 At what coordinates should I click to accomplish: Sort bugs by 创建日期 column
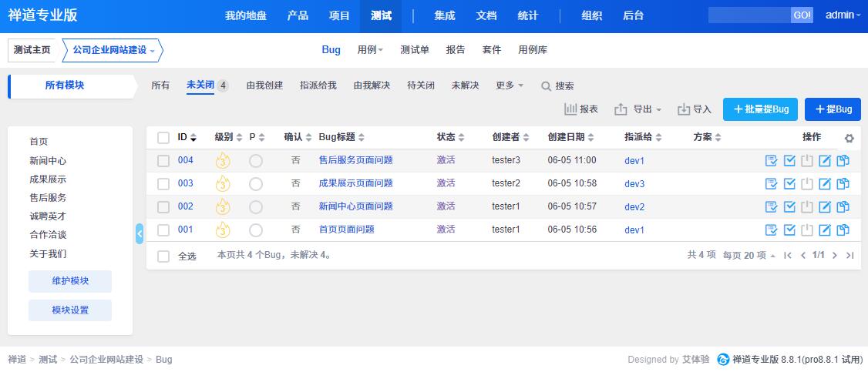(x=570, y=138)
